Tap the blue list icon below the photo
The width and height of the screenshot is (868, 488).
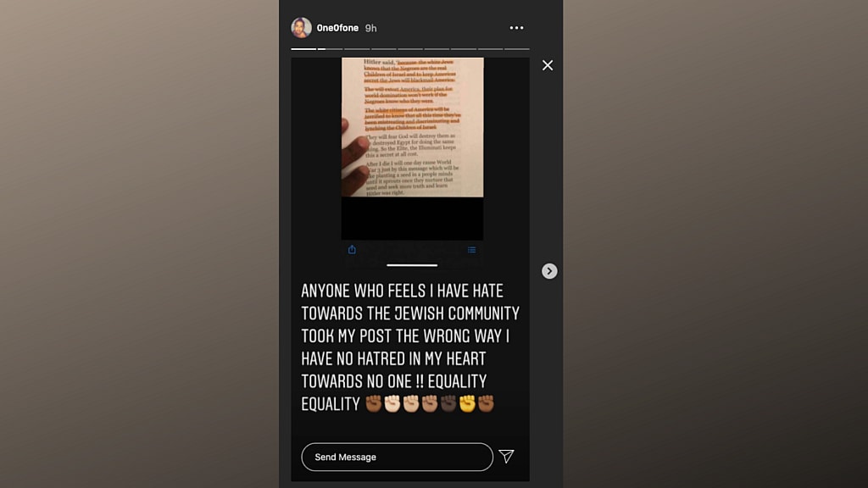point(471,250)
